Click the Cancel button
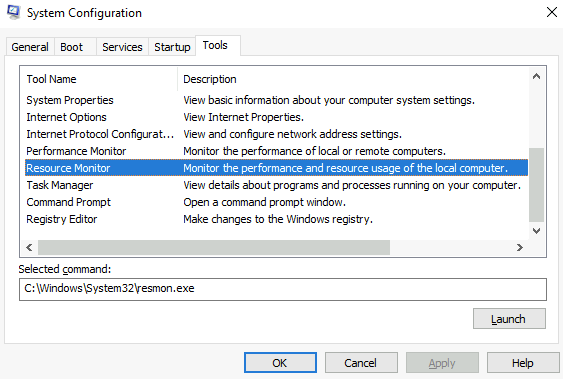Image resolution: width=563 pixels, height=379 pixels. pos(361,363)
